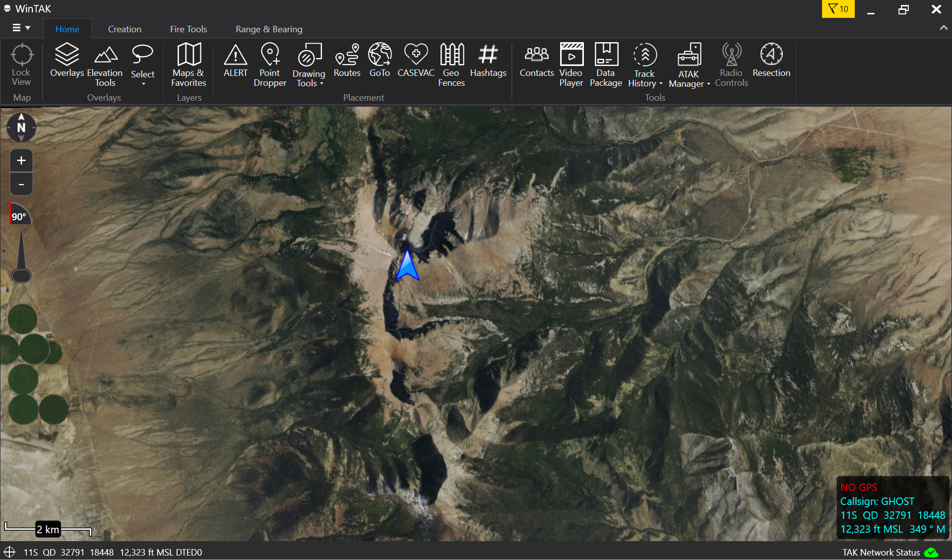952x560 pixels.
Task: Trigger the ALERT tool
Action: tap(235, 60)
